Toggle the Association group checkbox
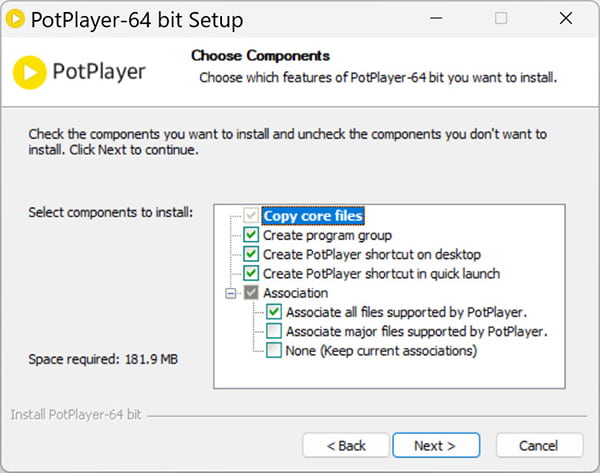Image resolution: width=600 pixels, height=473 pixels. [251, 293]
